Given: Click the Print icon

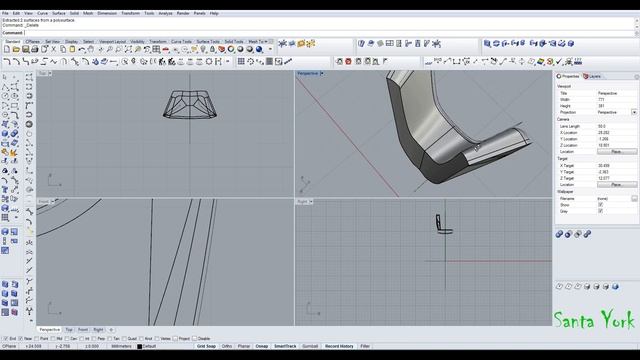Looking at the screenshot, I should (35, 49).
